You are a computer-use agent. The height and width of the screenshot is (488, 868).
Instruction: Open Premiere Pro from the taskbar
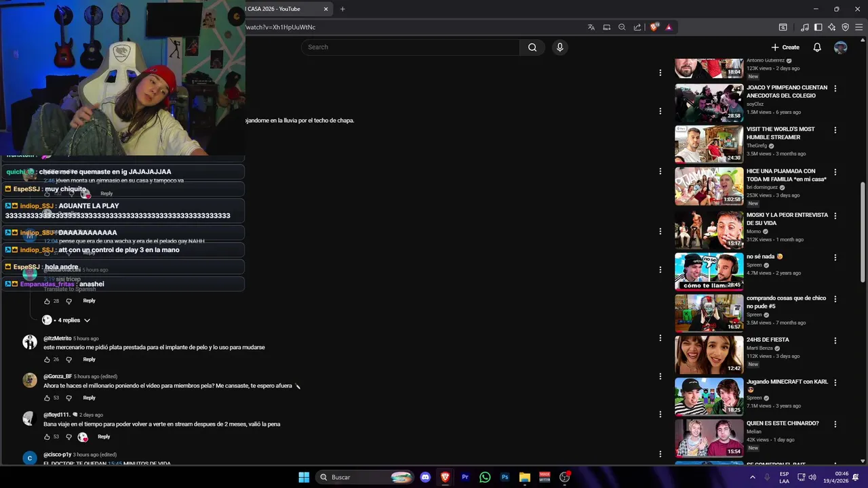tap(465, 477)
